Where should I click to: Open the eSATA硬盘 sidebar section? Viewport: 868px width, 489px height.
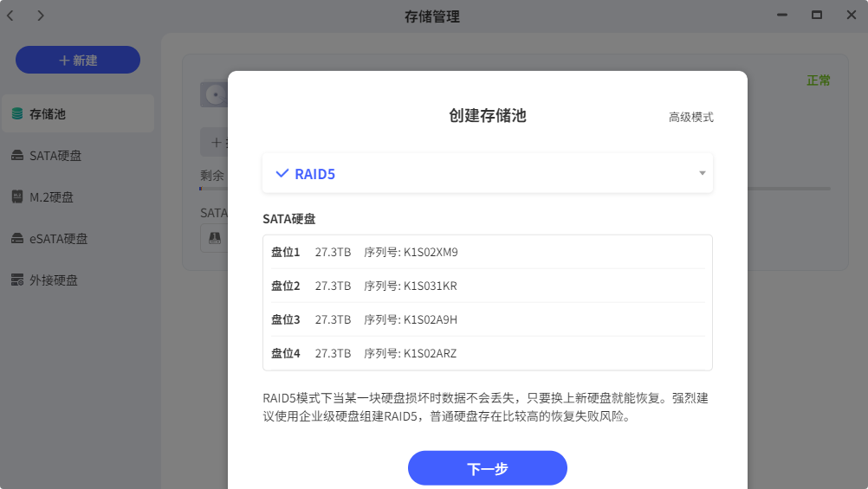pyautogui.click(x=59, y=239)
